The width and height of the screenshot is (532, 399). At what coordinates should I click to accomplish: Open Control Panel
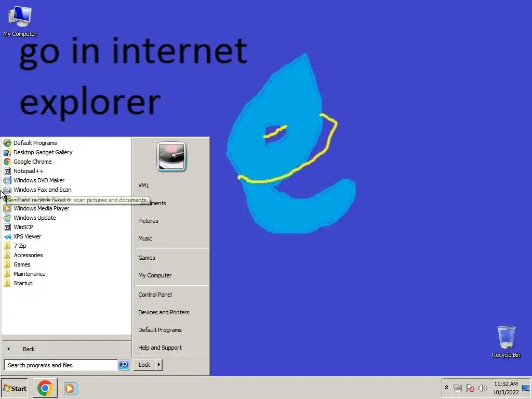tap(171, 295)
